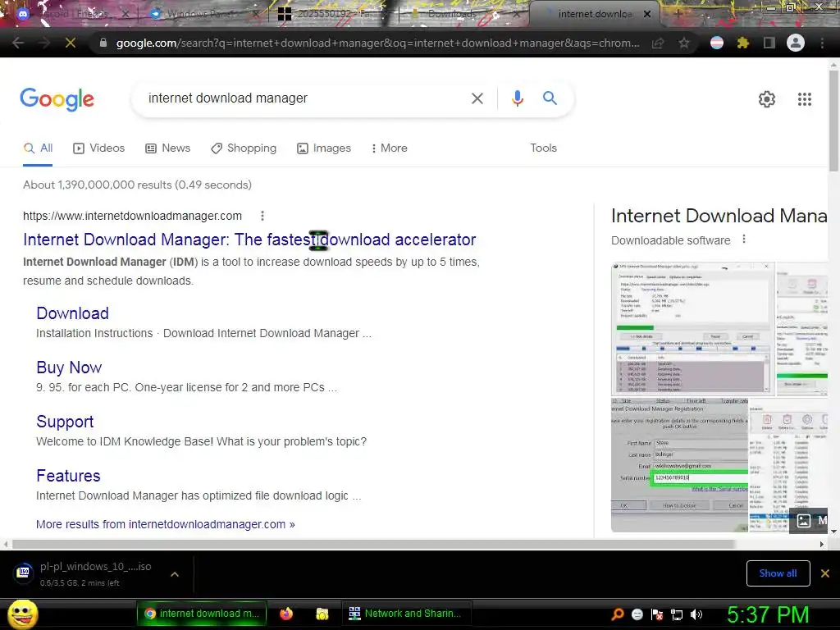Expand the iso download options chevron
840x630 pixels.
click(x=175, y=574)
